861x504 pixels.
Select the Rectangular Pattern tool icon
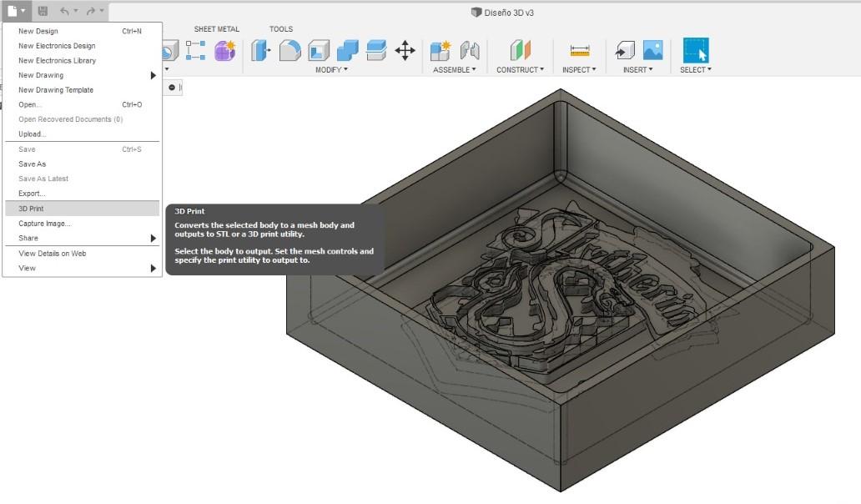coord(195,51)
